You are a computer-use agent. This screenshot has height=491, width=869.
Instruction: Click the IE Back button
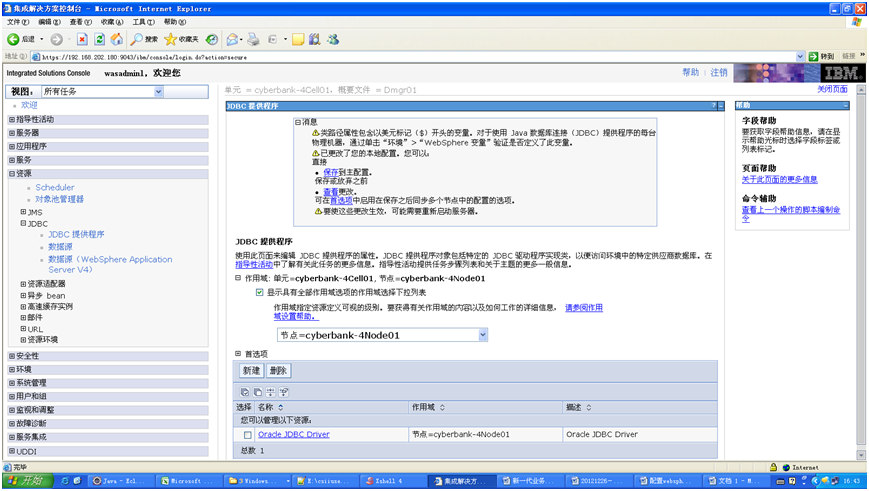21,39
